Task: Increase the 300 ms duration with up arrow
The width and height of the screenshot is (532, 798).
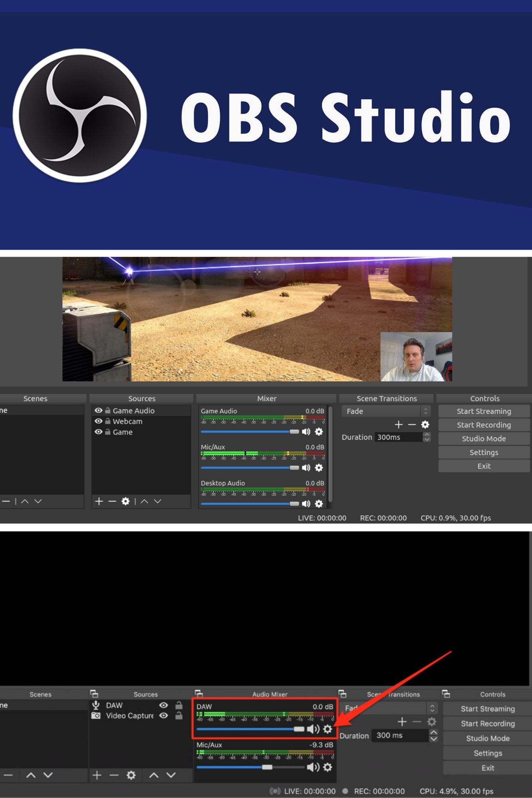Action: [433, 733]
